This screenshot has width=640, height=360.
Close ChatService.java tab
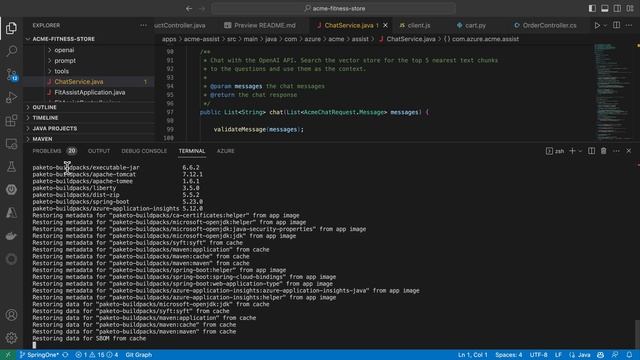point(385,25)
